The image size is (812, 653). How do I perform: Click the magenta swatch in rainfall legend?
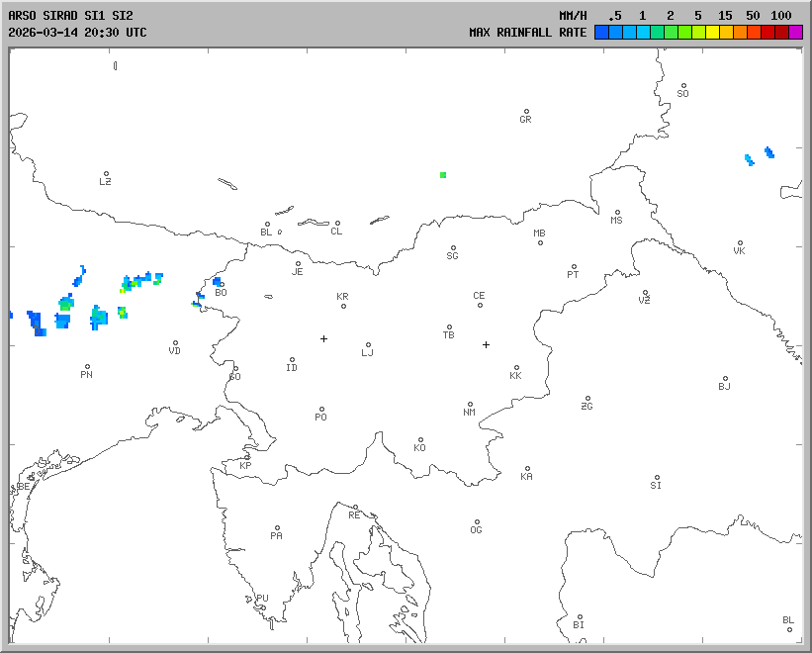pos(796,33)
